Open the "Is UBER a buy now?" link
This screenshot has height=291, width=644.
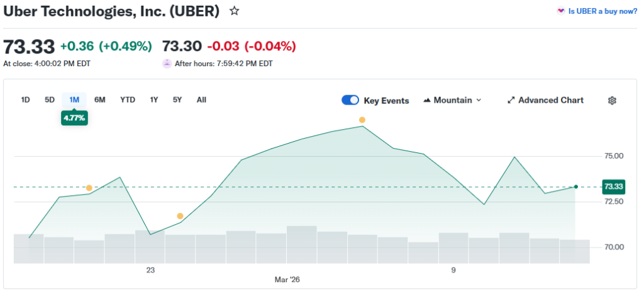pos(602,11)
